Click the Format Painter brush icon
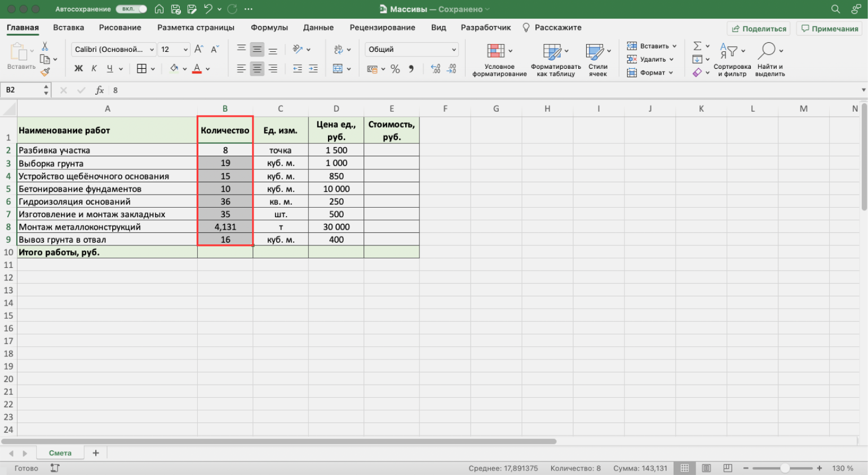This screenshot has width=868, height=475. (x=45, y=72)
